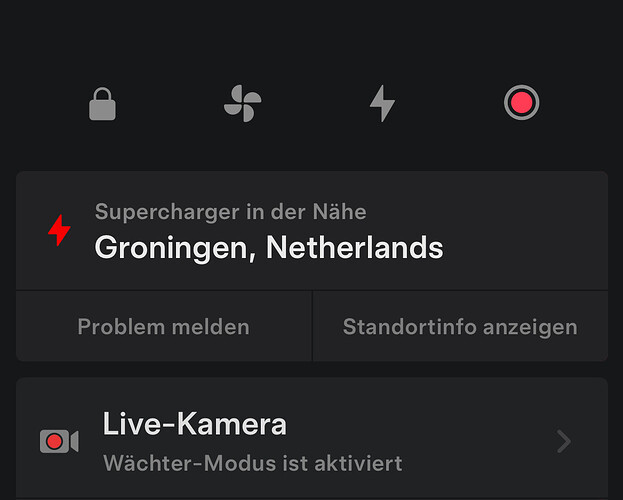Open charging via gray lightning bolt icon
This screenshot has height=500, width=623.
point(382,103)
